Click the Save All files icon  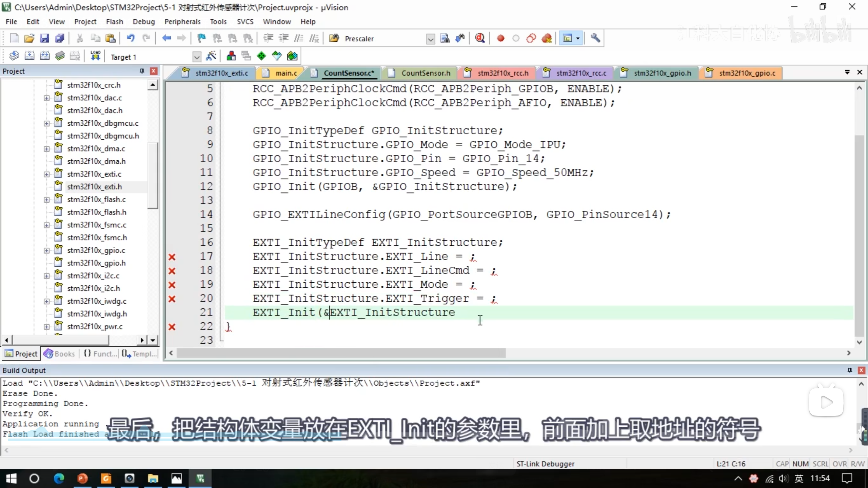pyautogui.click(x=60, y=38)
